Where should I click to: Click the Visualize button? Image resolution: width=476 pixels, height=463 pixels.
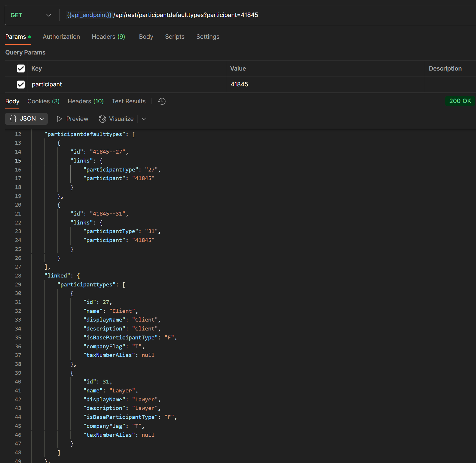(x=116, y=119)
